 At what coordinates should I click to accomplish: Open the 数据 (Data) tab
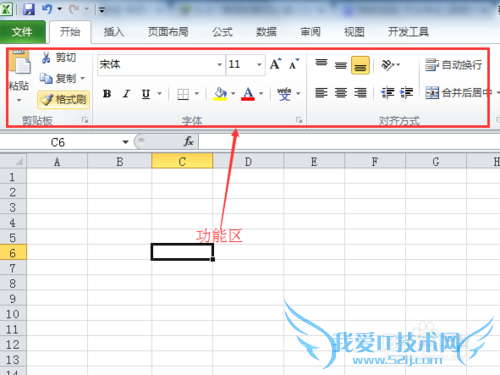coord(266,32)
